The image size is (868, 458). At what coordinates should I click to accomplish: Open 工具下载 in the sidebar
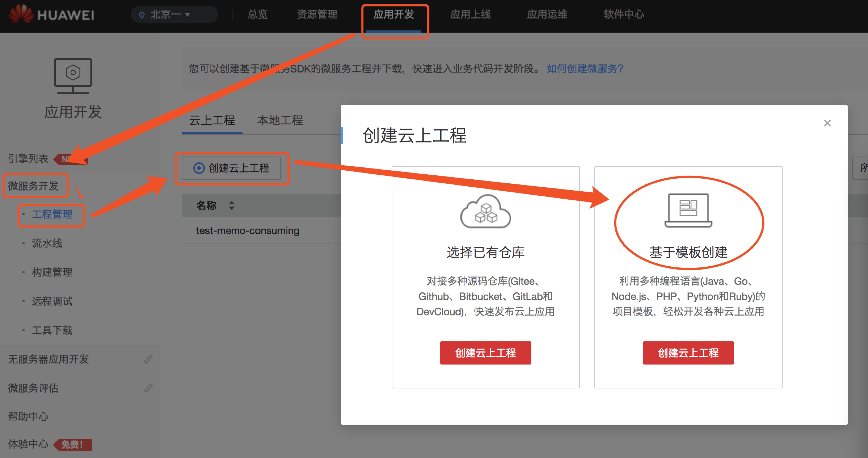(52, 330)
